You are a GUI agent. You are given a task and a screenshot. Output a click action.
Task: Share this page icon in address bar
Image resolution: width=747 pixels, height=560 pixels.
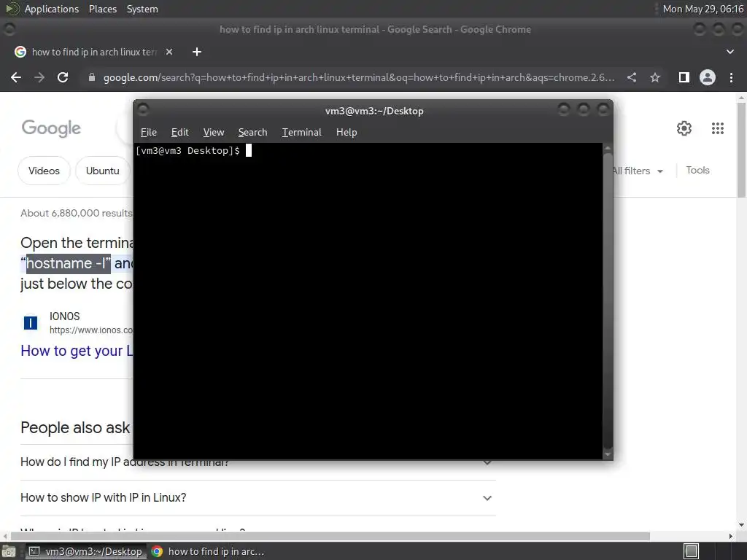(x=632, y=77)
